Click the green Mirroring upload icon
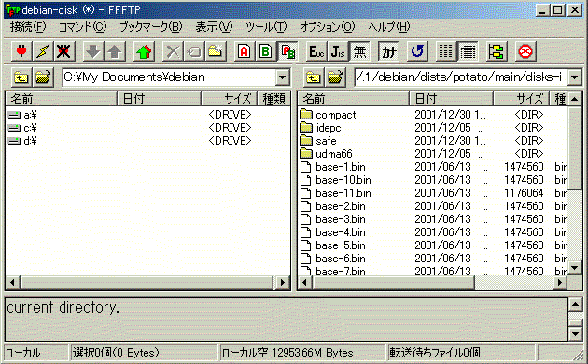The height and width of the screenshot is (364, 588). pyautogui.click(x=144, y=51)
